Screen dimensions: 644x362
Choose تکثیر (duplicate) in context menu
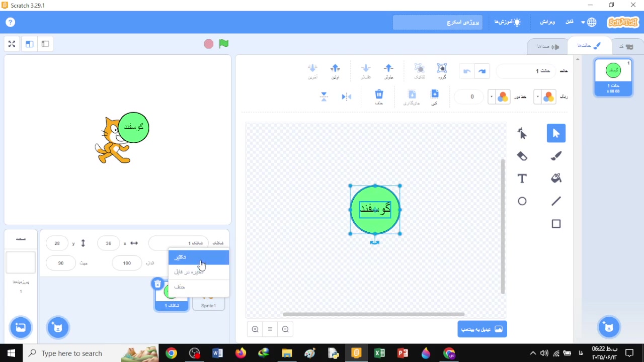click(x=199, y=257)
